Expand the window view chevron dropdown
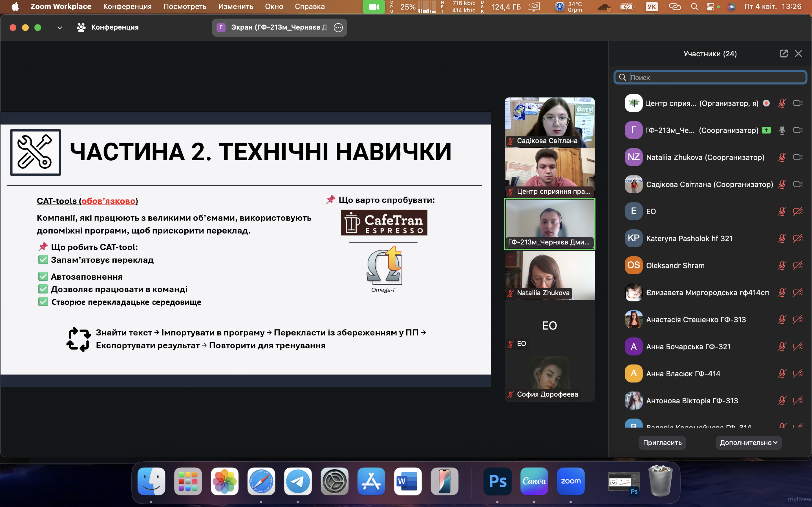This screenshot has height=507, width=812. click(x=60, y=28)
